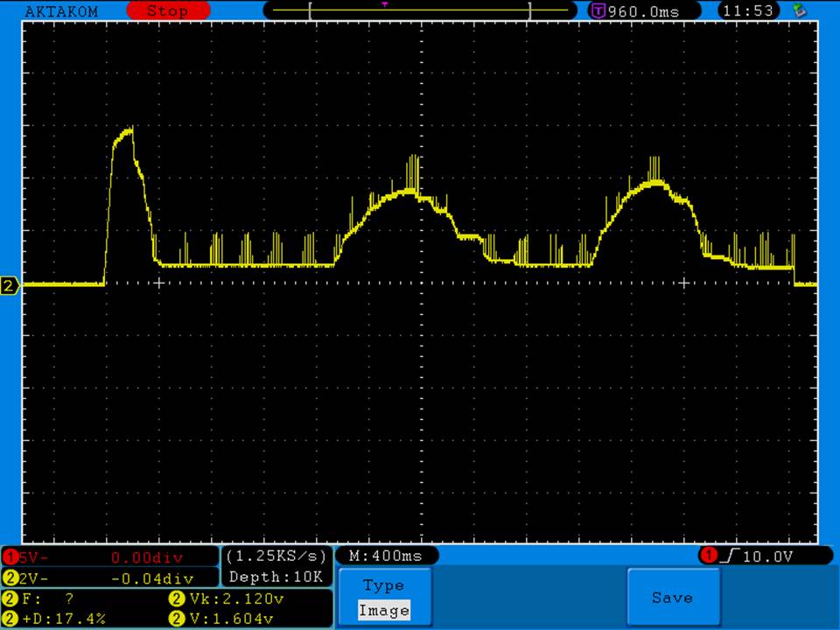Click the USB connection icon in top bar
The image size is (840, 630).
pyautogui.click(x=798, y=10)
